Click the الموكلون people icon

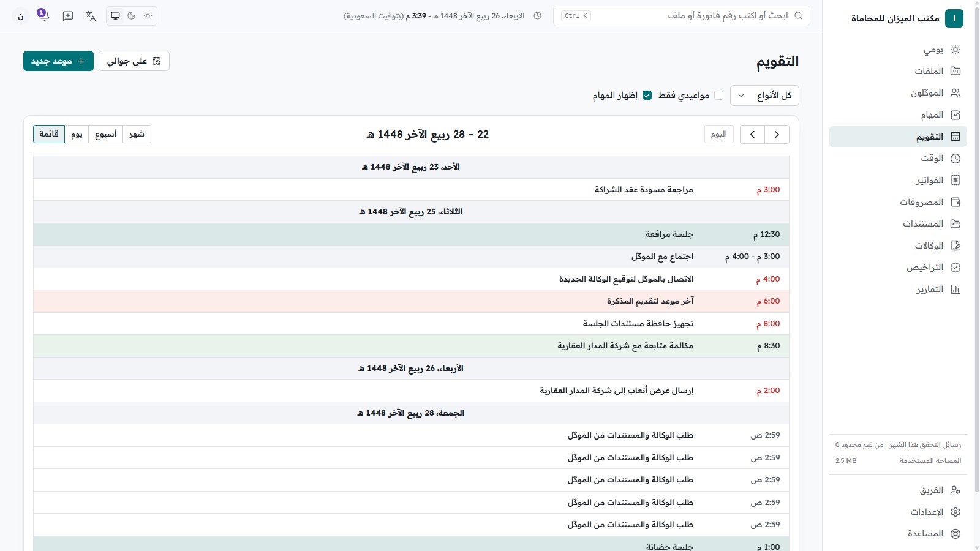956,93
